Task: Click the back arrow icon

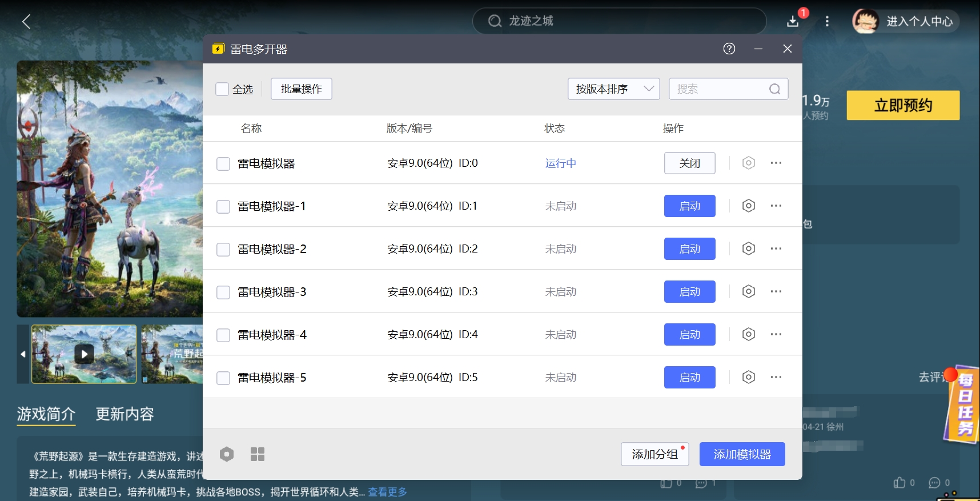Action: pyautogui.click(x=26, y=22)
